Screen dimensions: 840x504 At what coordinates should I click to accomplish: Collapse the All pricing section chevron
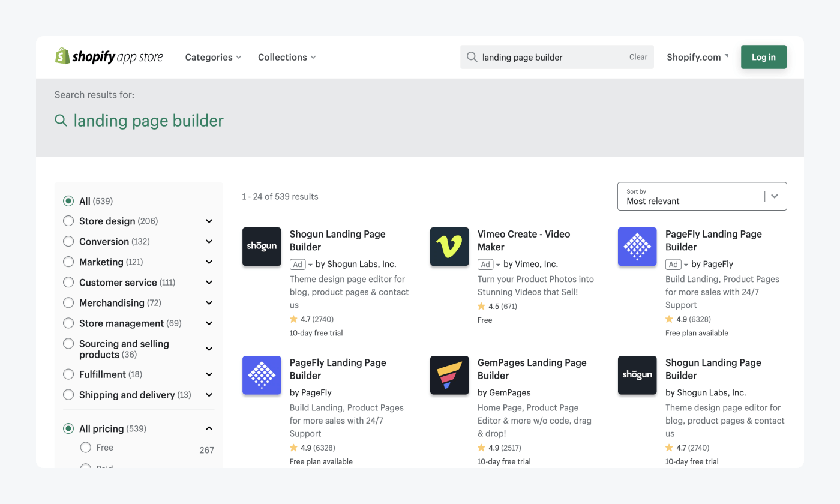tap(209, 428)
